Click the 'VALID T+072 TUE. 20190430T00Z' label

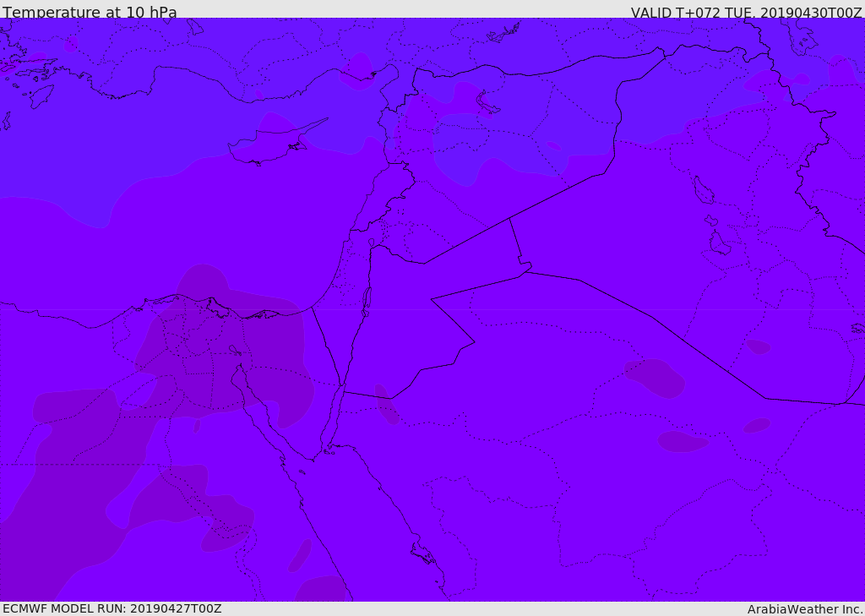click(747, 12)
